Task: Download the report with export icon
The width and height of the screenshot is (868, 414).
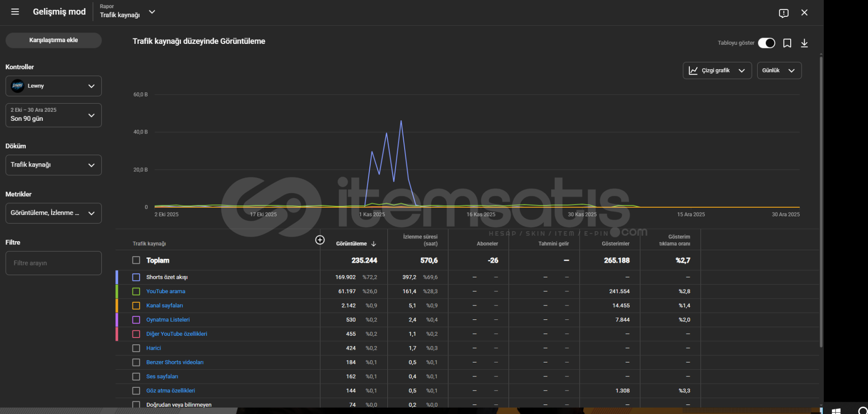Action: (804, 43)
